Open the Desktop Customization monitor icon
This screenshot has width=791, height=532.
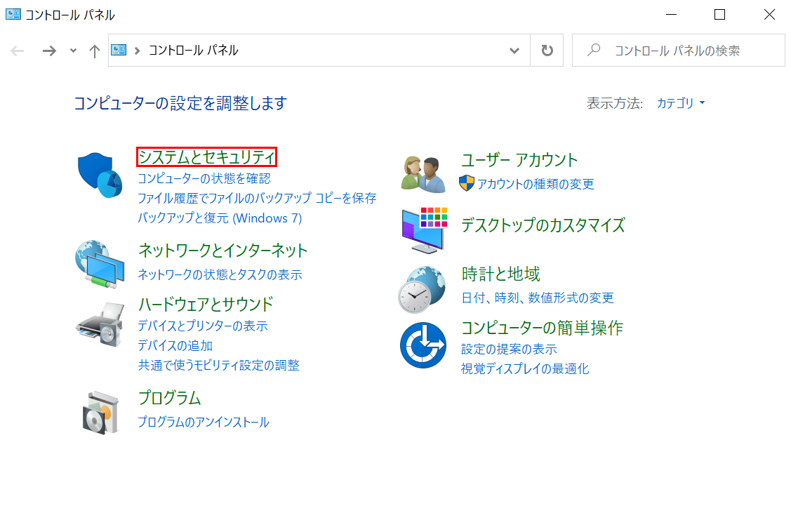coord(424,230)
